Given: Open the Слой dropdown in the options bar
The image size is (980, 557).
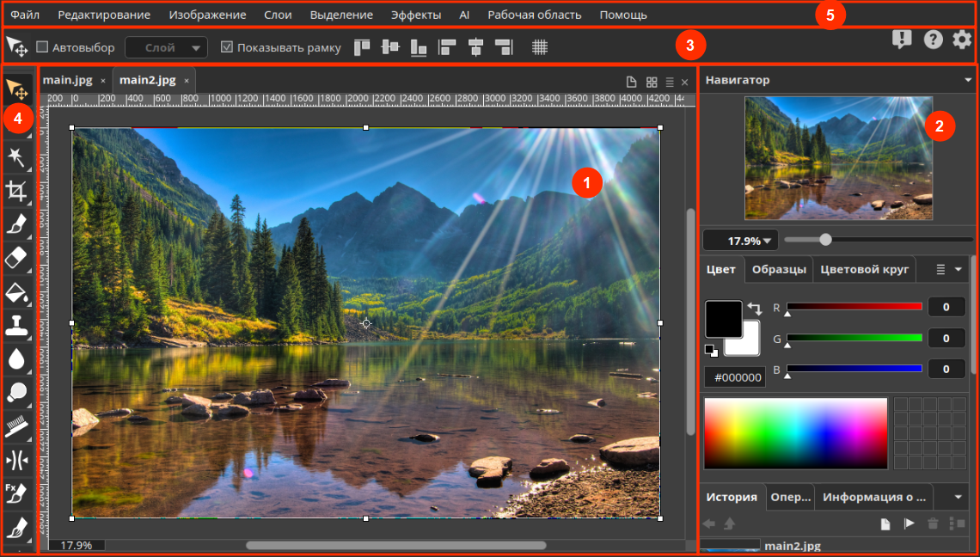Looking at the screenshot, I should coord(166,47).
